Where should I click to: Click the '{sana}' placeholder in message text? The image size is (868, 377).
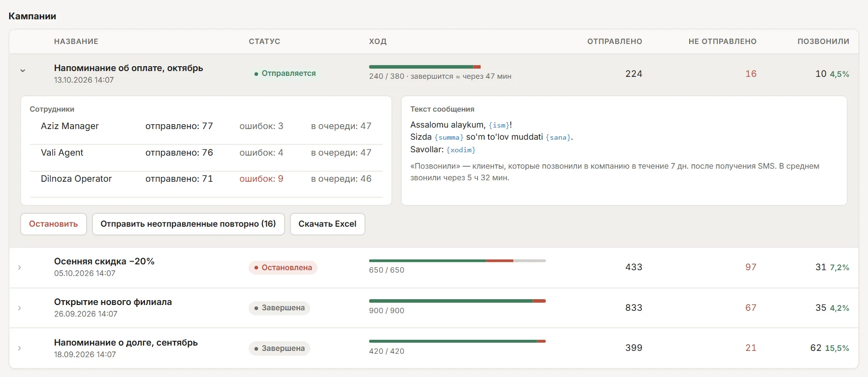558,137
